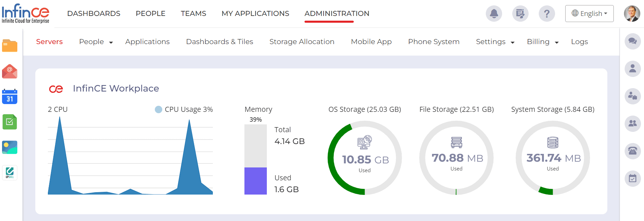The image size is (644, 221).
Task: Click the CPU Usage legend color dot
Action: coord(159,109)
